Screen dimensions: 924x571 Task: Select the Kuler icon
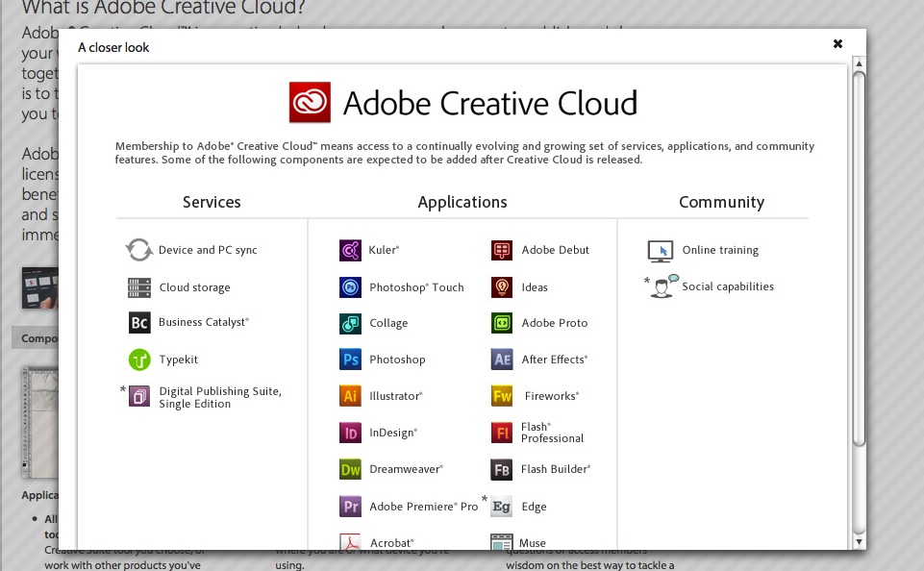(351, 250)
